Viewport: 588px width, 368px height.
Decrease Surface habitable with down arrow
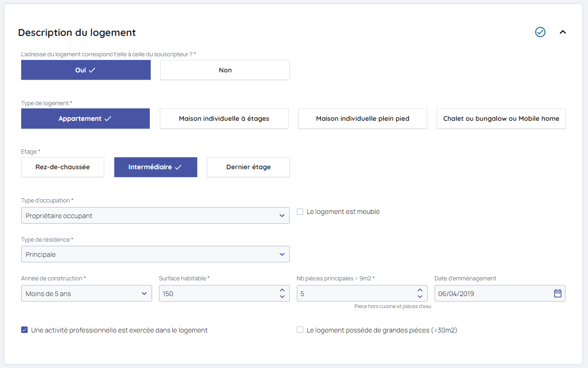[282, 297]
